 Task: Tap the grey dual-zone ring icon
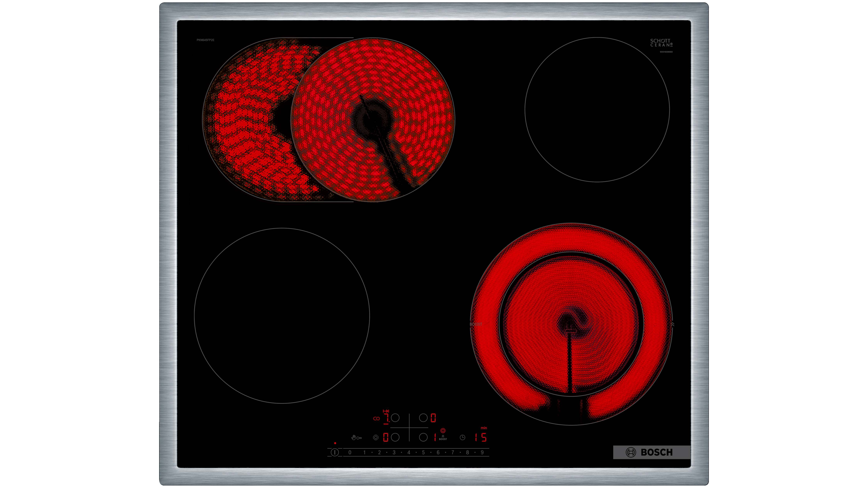pos(376,437)
